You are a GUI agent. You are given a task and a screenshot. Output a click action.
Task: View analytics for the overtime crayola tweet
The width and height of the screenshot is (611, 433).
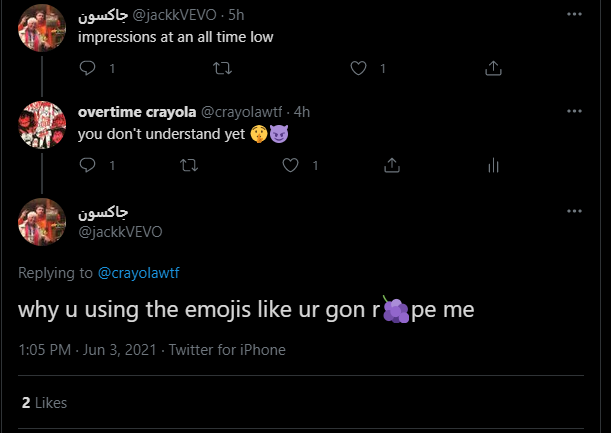493,165
